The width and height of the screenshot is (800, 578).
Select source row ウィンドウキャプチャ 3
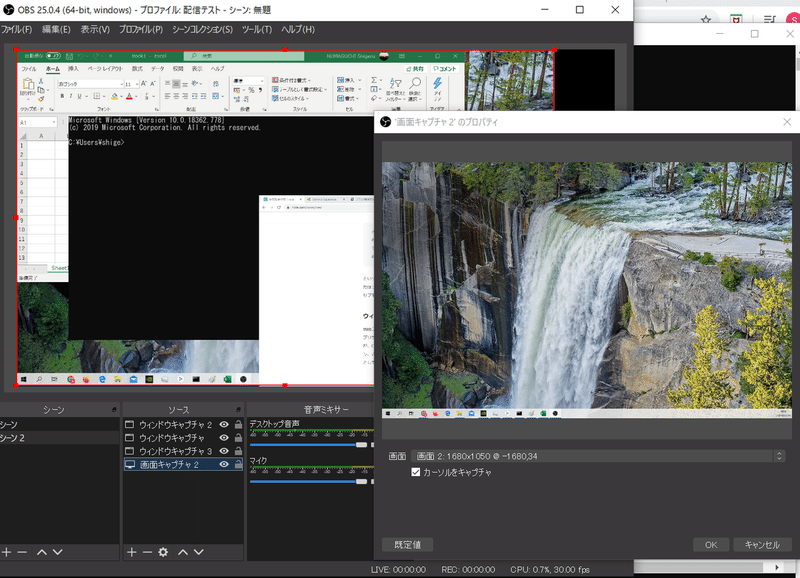[x=183, y=451]
